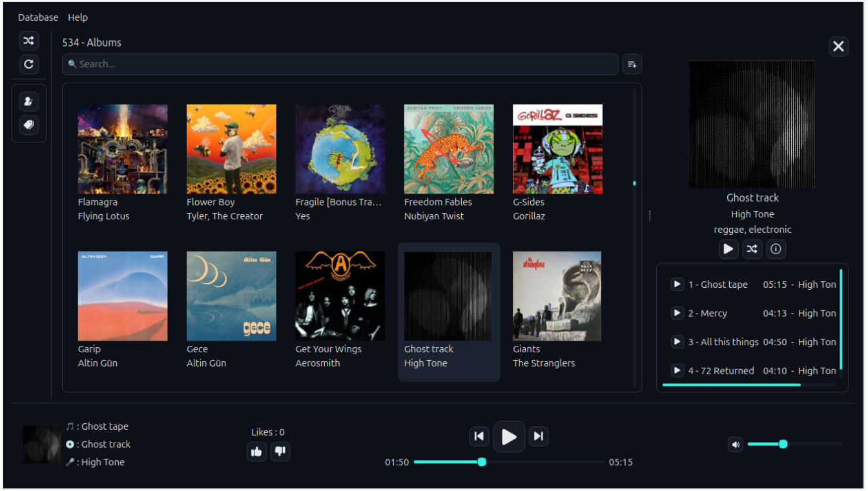868x491 pixels.
Task: Select the Gece album cover
Action: pyautogui.click(x=231, y=296)
